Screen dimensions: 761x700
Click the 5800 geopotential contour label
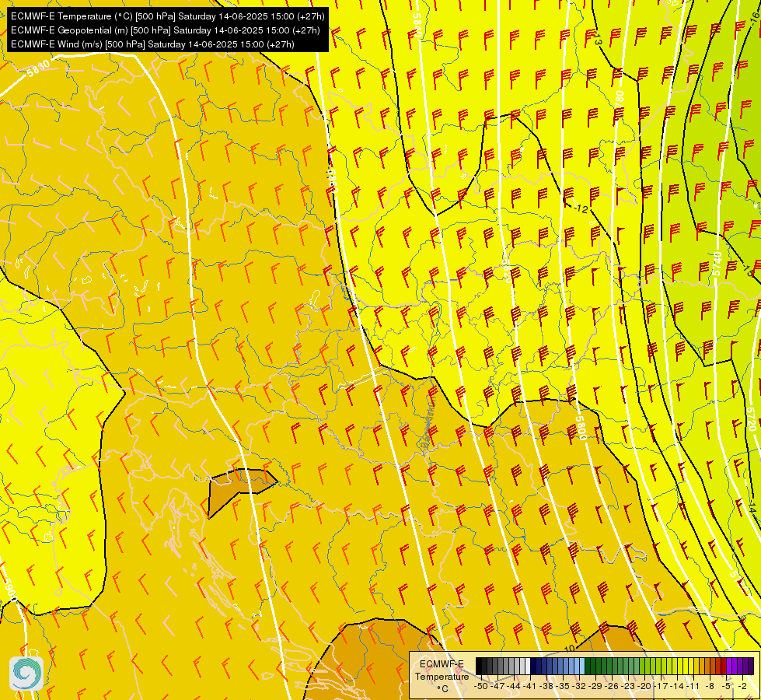pos(581,428)
